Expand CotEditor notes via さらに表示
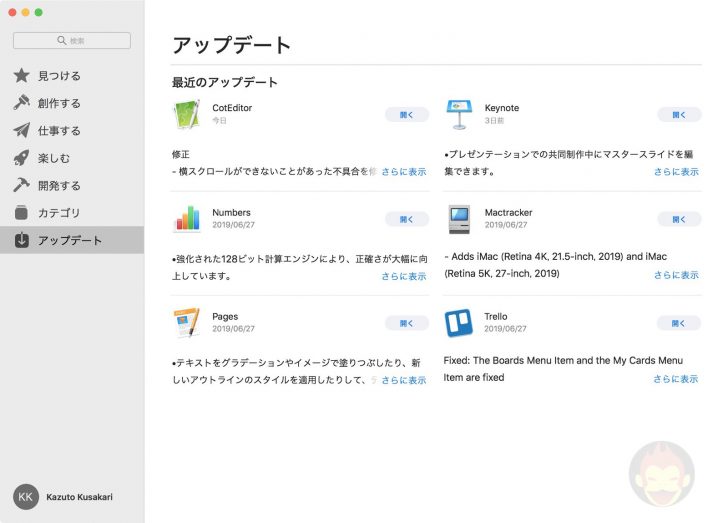Viewport: 728px width, 523px height. coord(404,172)
